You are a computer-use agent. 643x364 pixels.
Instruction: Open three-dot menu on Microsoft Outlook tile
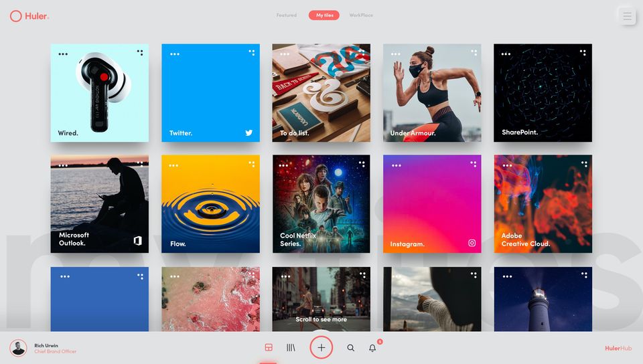[63, 166]
